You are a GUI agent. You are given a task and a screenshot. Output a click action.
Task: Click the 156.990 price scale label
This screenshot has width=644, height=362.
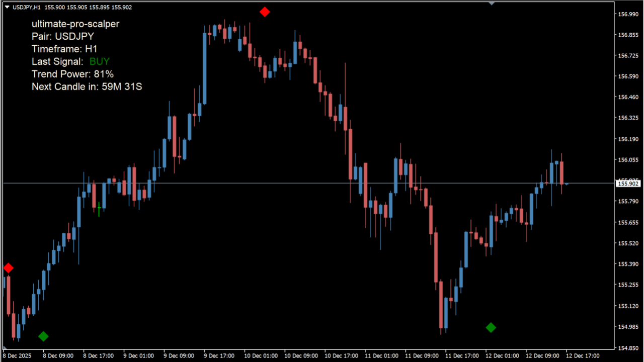[x=627, y=14]
